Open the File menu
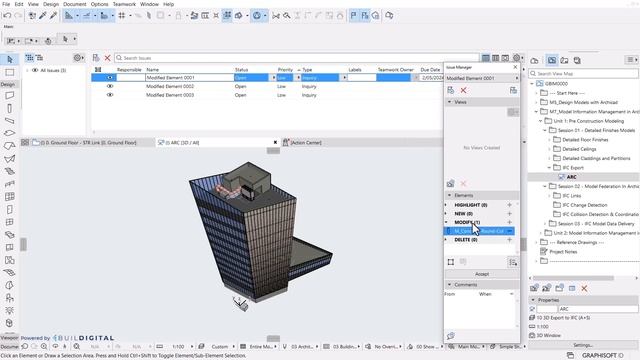Image resolution: width=640 pixels, height=360 pixels. (6, 4)
